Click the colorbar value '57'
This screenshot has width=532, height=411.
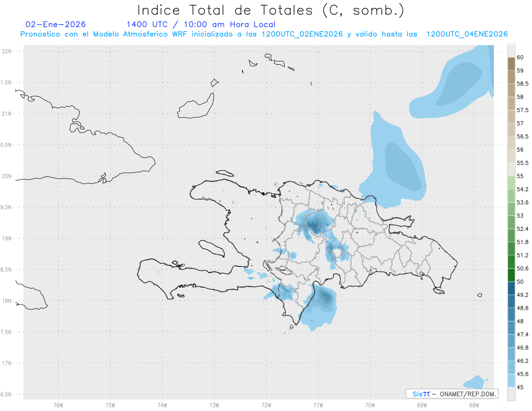pos(520,123)
